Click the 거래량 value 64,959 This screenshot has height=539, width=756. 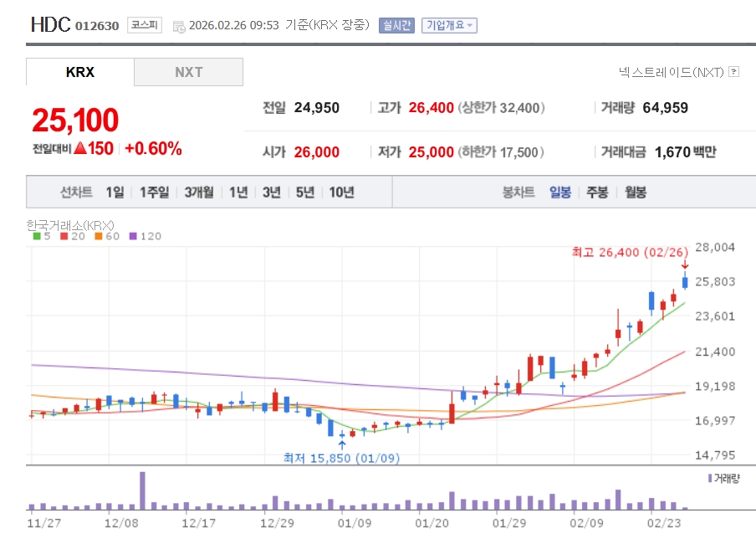pos(666,108)
